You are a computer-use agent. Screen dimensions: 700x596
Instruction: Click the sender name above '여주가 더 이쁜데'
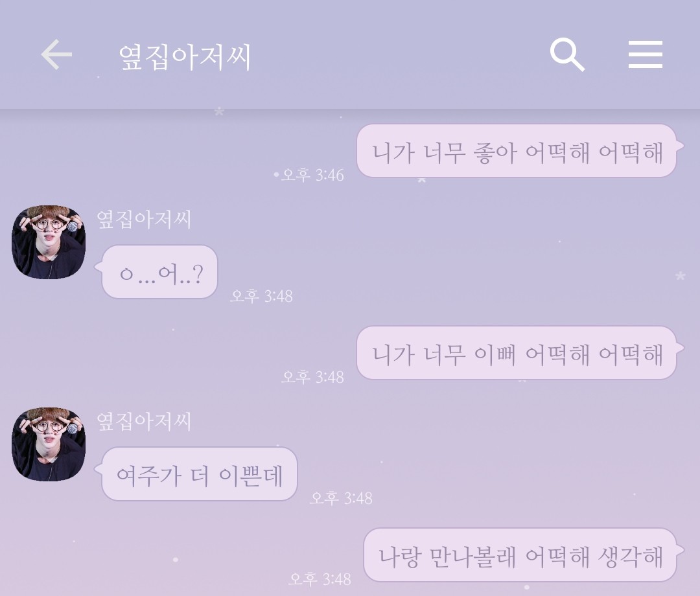(144, 422)
